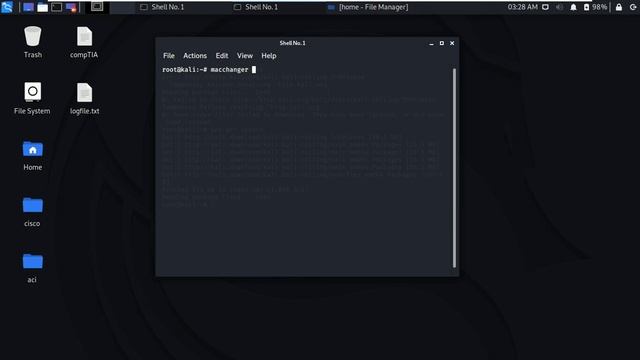The image size is (640, 360).
Task: Select the logfile.txt file on the desktop
Action: point(84,98)
